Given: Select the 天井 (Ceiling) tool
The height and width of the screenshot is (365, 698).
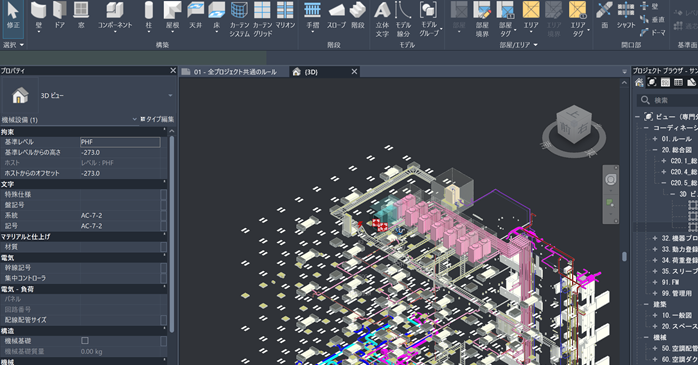Looking at the screenshot, I should coord(195,16).
